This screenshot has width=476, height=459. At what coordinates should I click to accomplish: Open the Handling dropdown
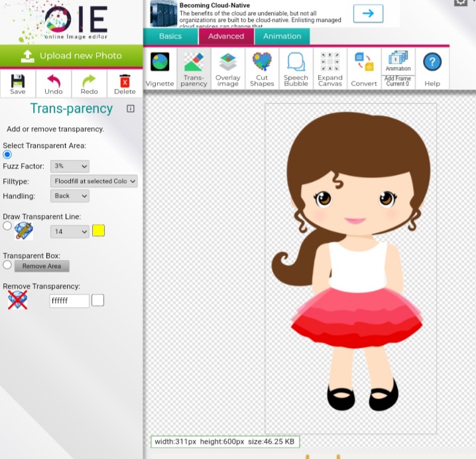coord(70,196)
